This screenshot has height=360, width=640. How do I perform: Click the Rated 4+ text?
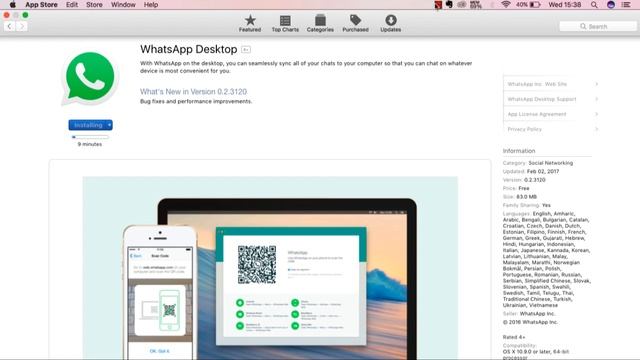coord(514,337)
